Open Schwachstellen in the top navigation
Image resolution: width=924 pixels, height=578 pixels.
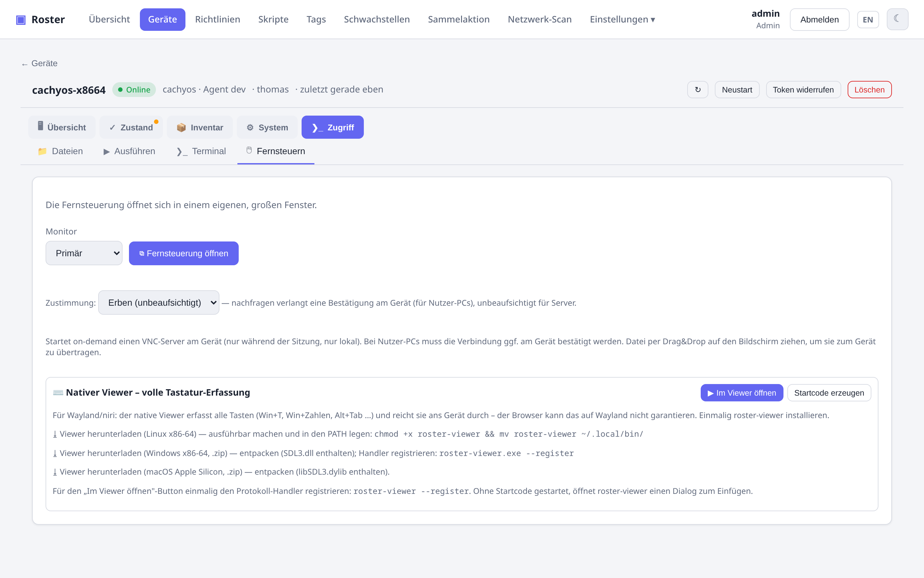click(x=377, y=20)
